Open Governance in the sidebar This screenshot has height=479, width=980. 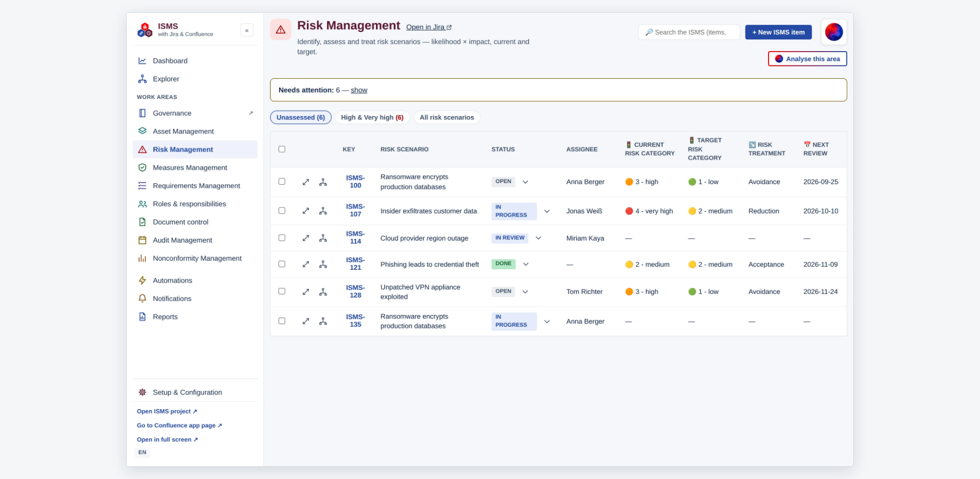coord(195,113)
